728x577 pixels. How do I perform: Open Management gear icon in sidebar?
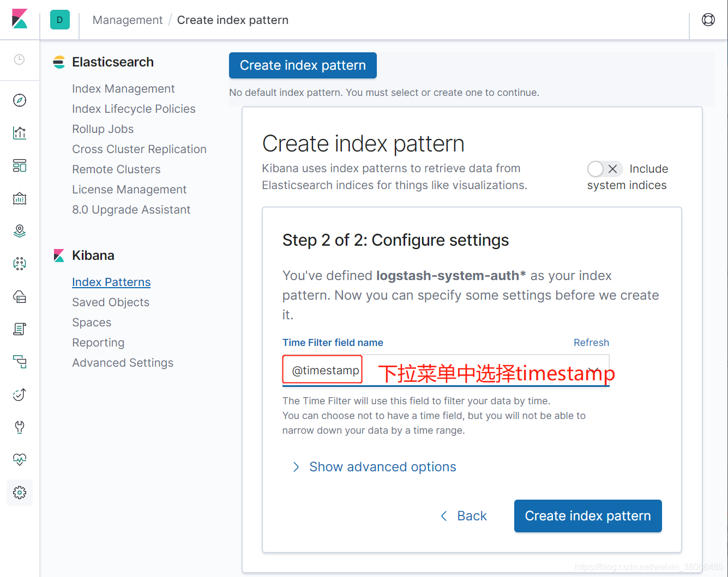20,493
